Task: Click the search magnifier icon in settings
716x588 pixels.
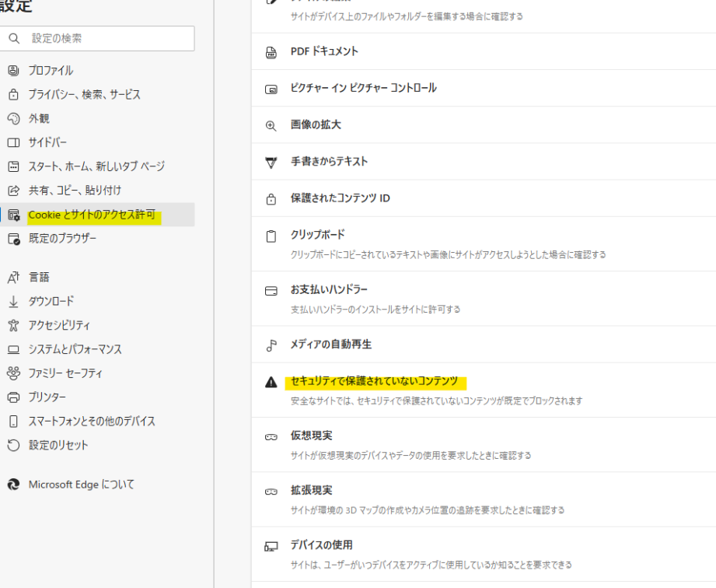Action: point(13,38)
